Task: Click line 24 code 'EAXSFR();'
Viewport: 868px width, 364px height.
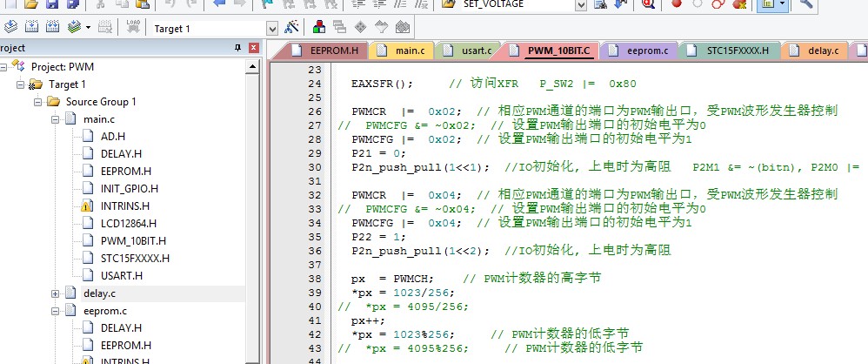Action: tap(383, 84)
